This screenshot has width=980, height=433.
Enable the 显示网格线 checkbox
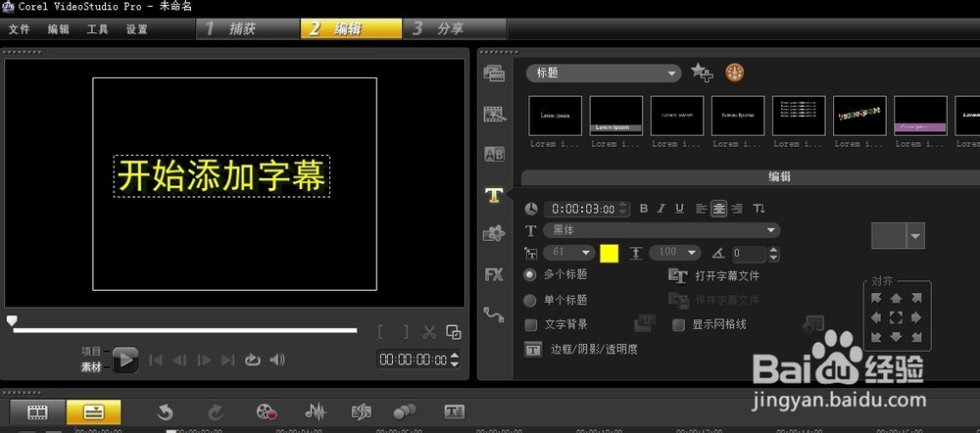[x=678, y=325]
